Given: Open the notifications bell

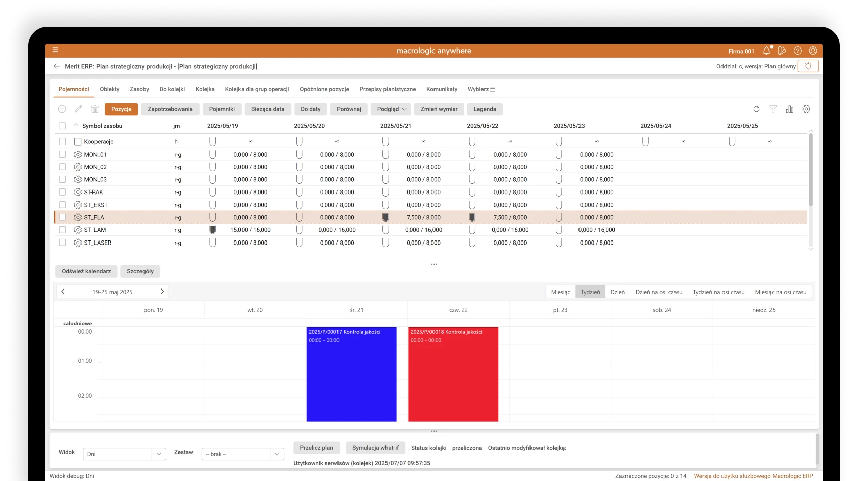Looking at the screenshot, I should [766, 51].
